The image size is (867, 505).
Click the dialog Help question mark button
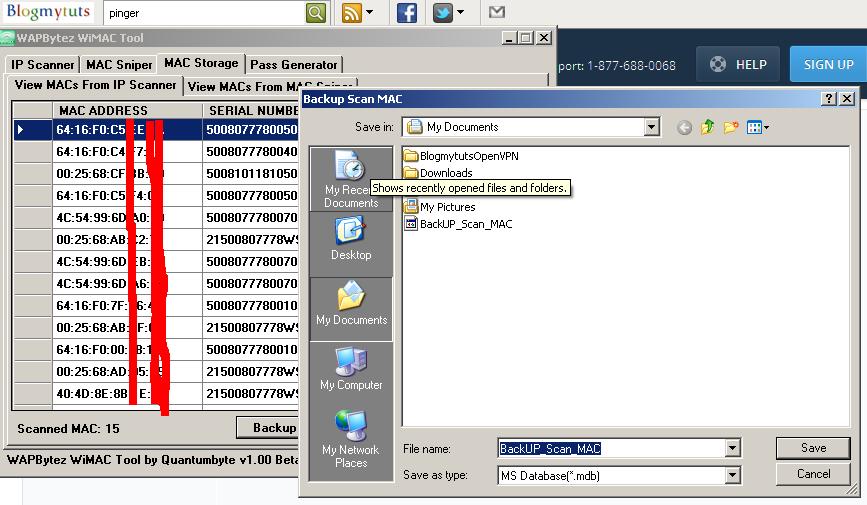pos(828,98)
